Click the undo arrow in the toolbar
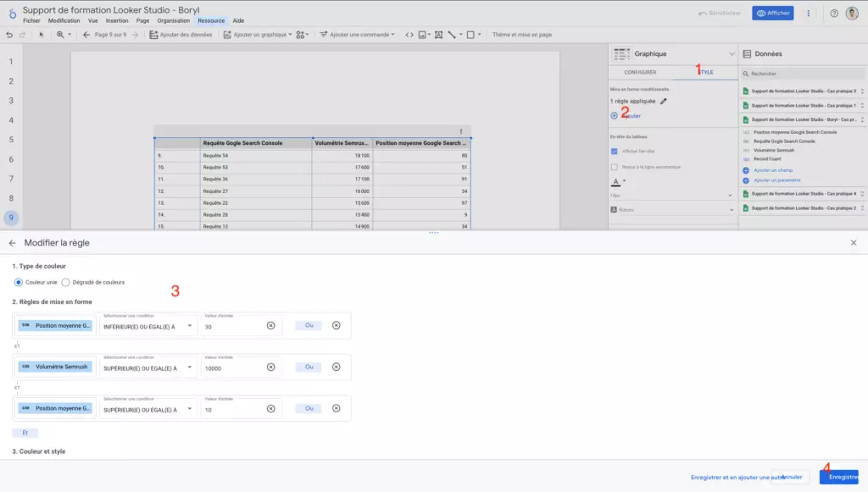 coord(9,35)
